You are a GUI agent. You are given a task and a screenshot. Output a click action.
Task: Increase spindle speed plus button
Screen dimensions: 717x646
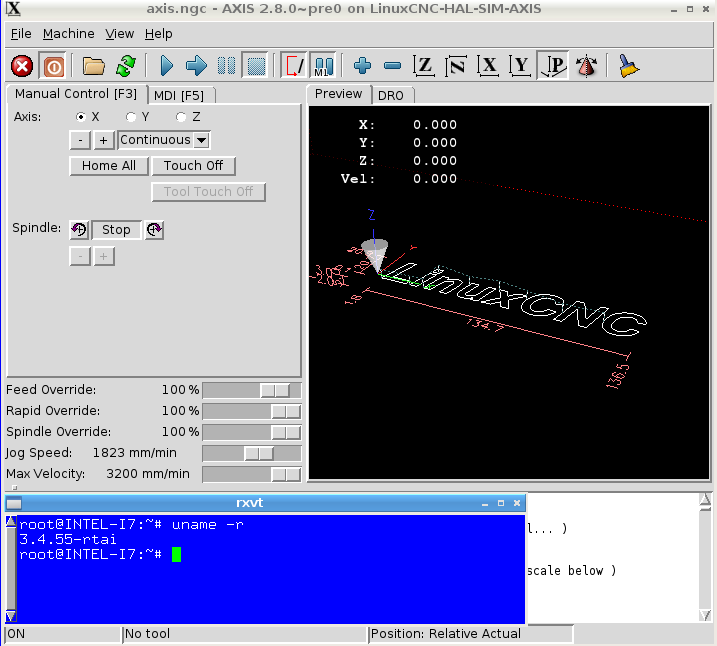click(103, 256)
